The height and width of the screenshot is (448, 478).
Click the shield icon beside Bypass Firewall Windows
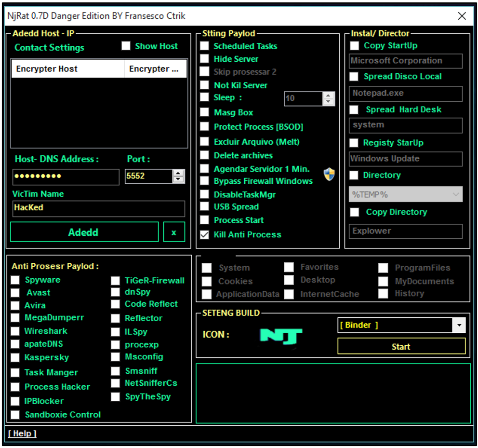pyautogui.click(x=330, y=175)
